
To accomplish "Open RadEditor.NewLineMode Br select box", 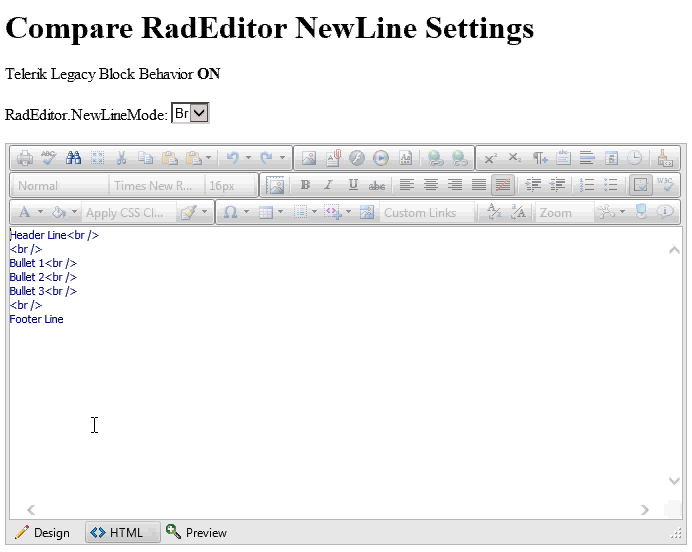I will tap(190, 113).
